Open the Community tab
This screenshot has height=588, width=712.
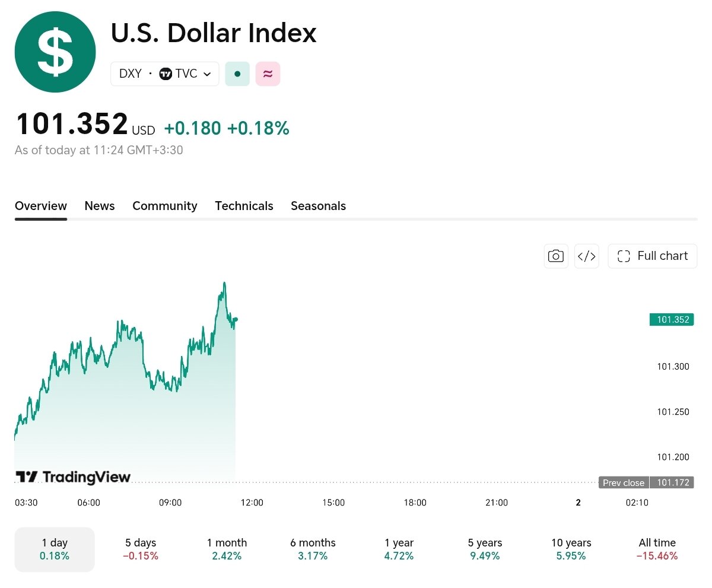[165, 206]
